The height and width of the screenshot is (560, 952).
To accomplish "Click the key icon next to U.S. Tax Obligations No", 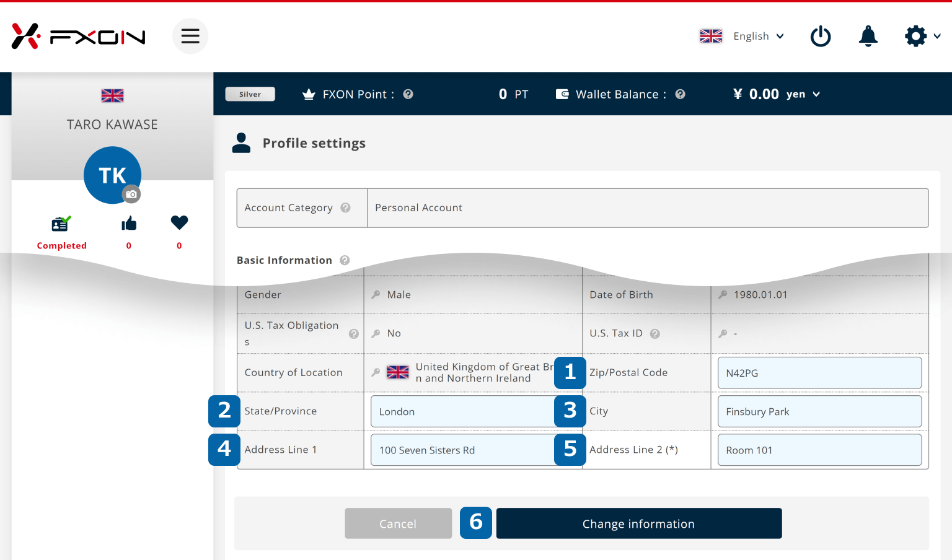I will (x=376, y=333).
